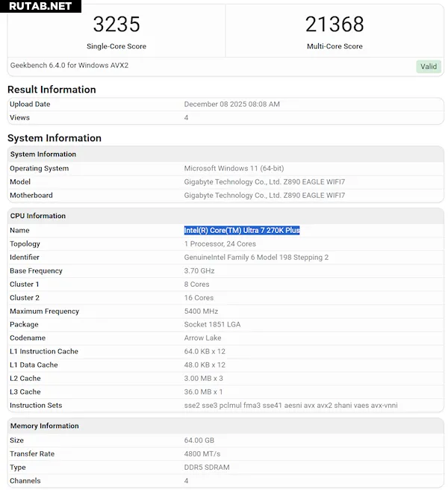This screenshot has height=490, width=448.
Task: Click the 21368 multi-core score number
Action: point(334,25)
